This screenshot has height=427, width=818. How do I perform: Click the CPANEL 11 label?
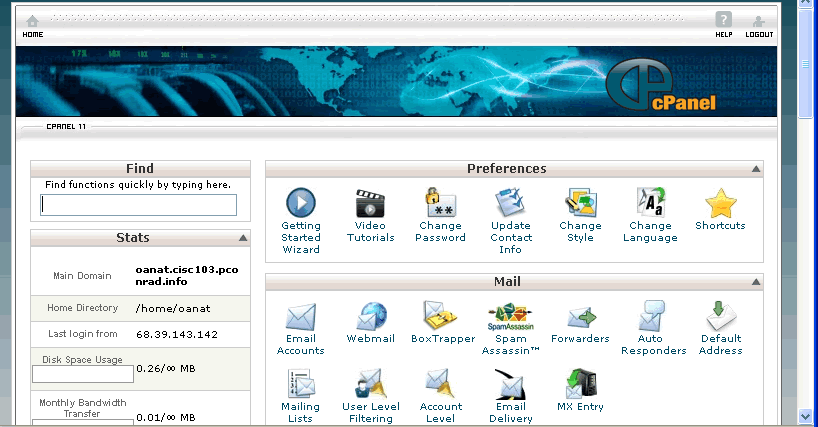(66, 126)
